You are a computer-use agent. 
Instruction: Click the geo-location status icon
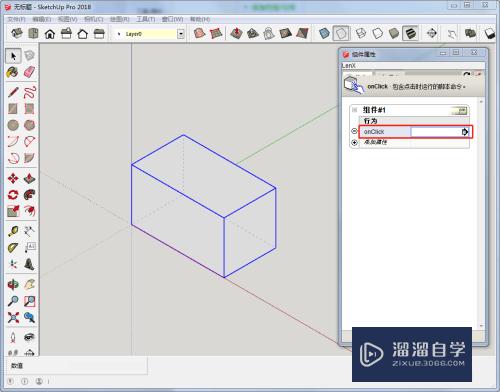point(10,381)
